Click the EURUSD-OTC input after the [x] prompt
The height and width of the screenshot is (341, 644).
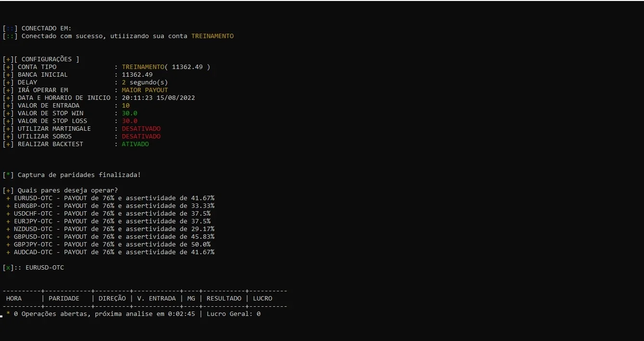click(45, 268)
